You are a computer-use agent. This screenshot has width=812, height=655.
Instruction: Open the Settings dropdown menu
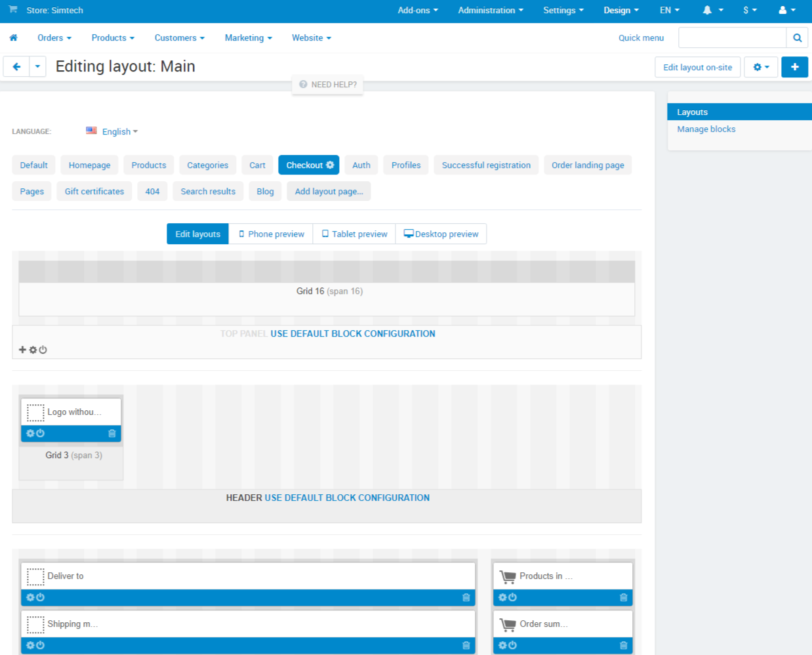pyautogui.click(x=563, y=10)
